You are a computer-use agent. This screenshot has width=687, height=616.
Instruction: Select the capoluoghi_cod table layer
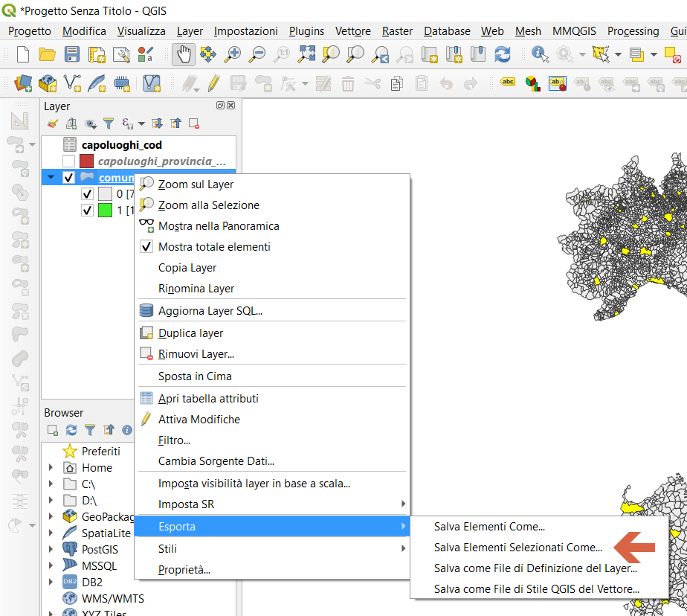pos(121,145)
